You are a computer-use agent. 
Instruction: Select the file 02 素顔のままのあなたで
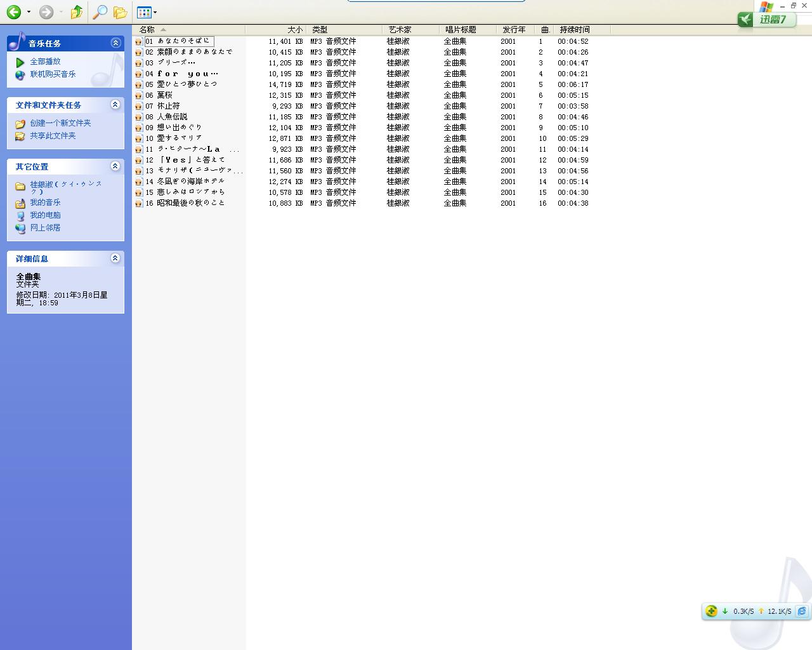coord(188,52)
